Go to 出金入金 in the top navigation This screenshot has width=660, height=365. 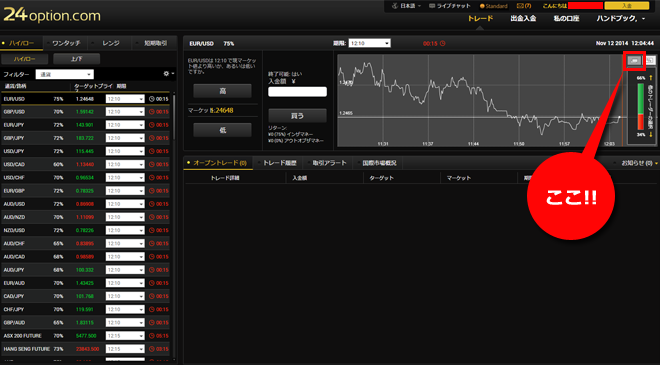(523, 19)
